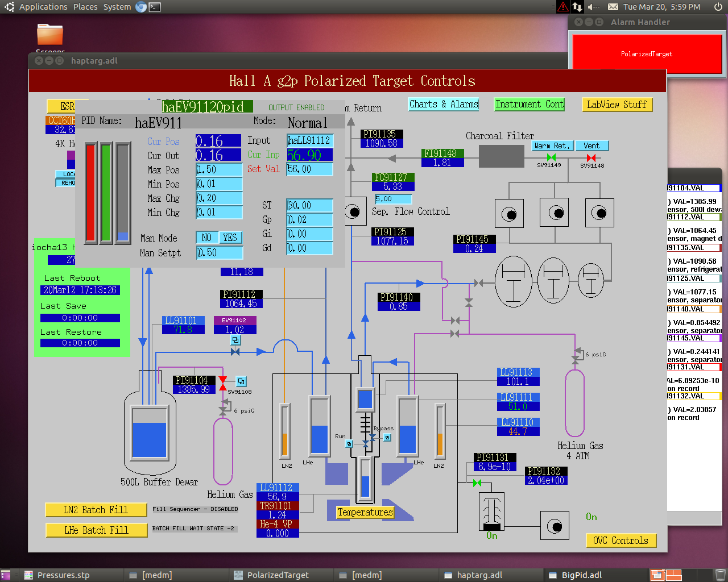Click LHe Batch Fill button
Image resolution: width=728 pixels, height=582 pixels.
[x=96, y=530]
